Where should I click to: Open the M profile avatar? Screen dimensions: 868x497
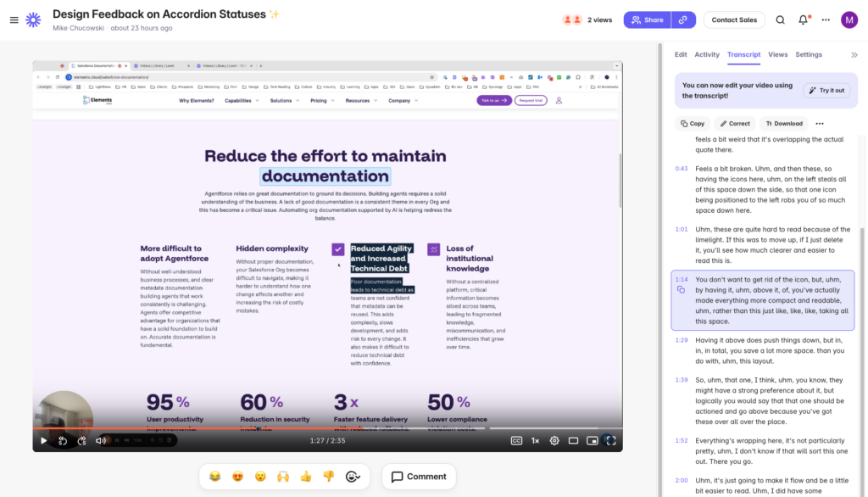tap(849, 20)
